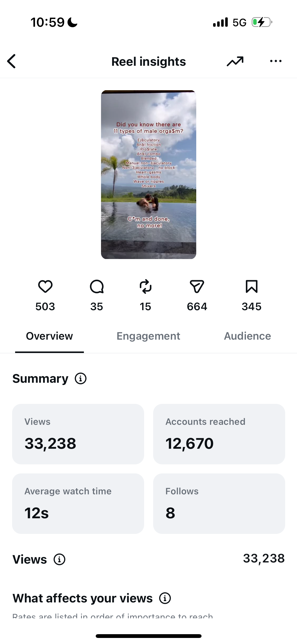
Task: Tap the Average watch time card
Action: pos(78,504)
